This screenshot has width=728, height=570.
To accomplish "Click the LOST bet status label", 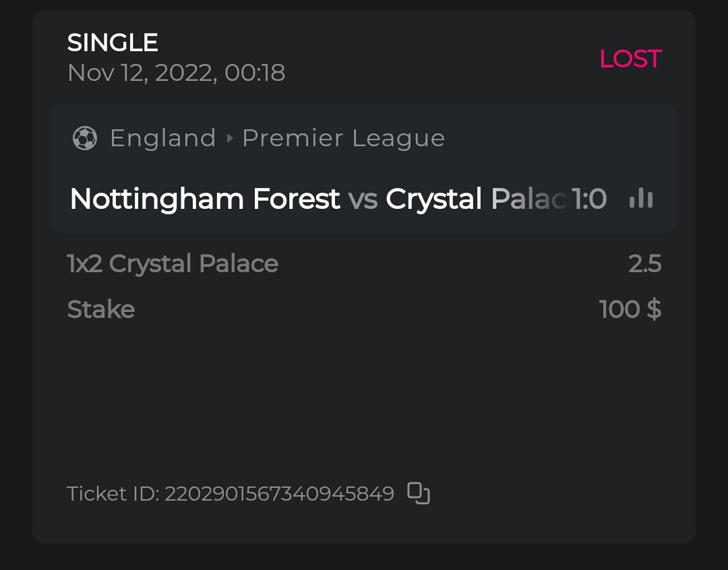I will pos(630,59).
